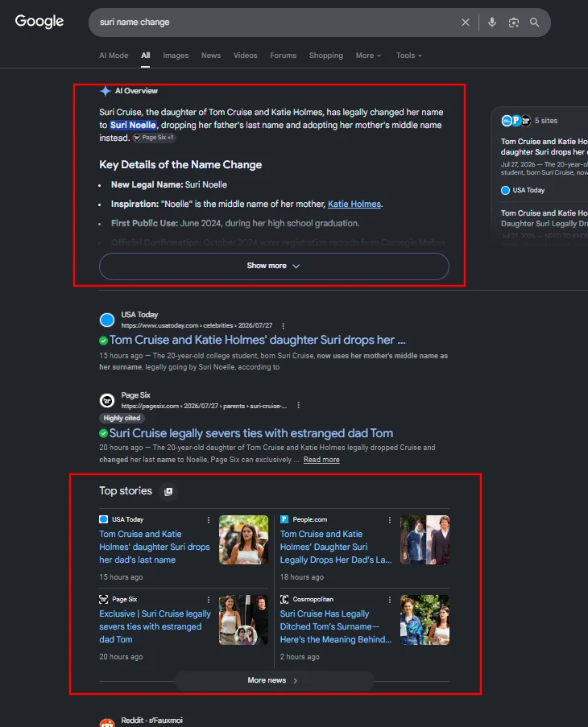The height and width of the screenshot is (727, 588).
Task: Clear the search box with the X icon
Action: tap(465, 23)
